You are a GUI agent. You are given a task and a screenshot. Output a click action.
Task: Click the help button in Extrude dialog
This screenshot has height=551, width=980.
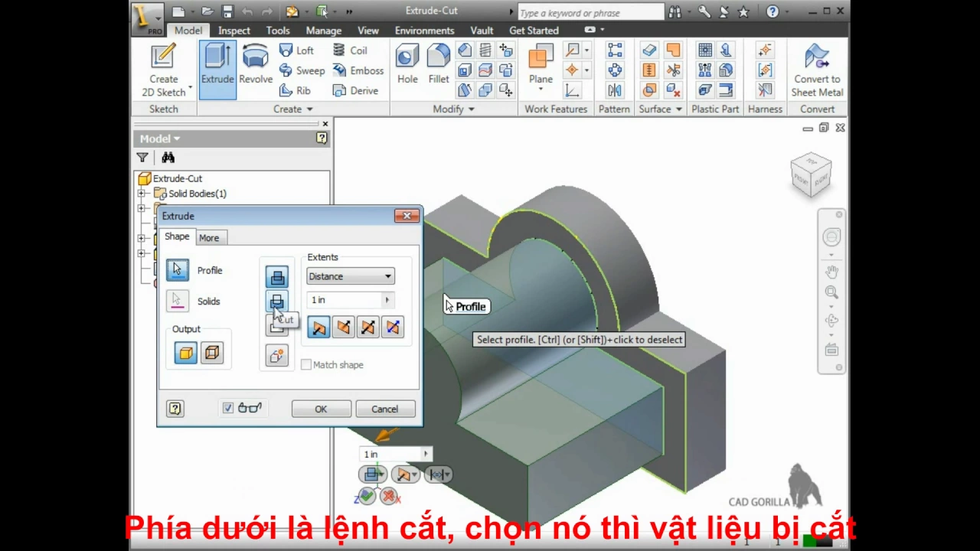coord(175,409)
